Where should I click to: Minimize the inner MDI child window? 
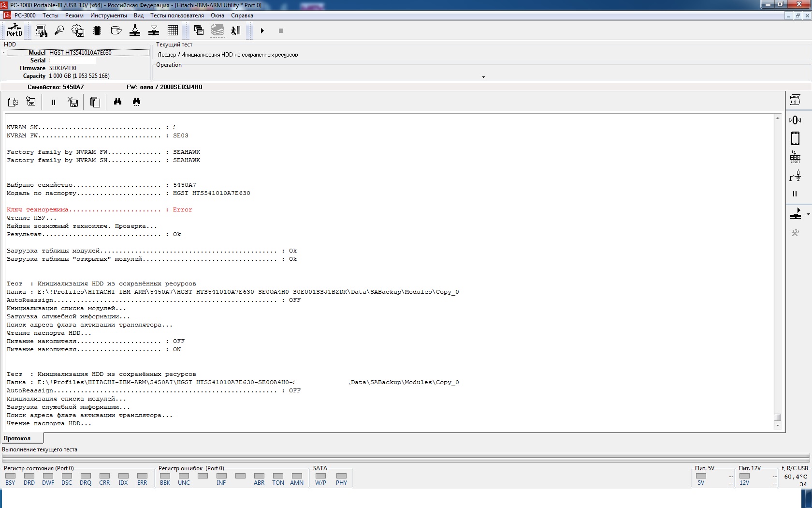tap(788, 15)
